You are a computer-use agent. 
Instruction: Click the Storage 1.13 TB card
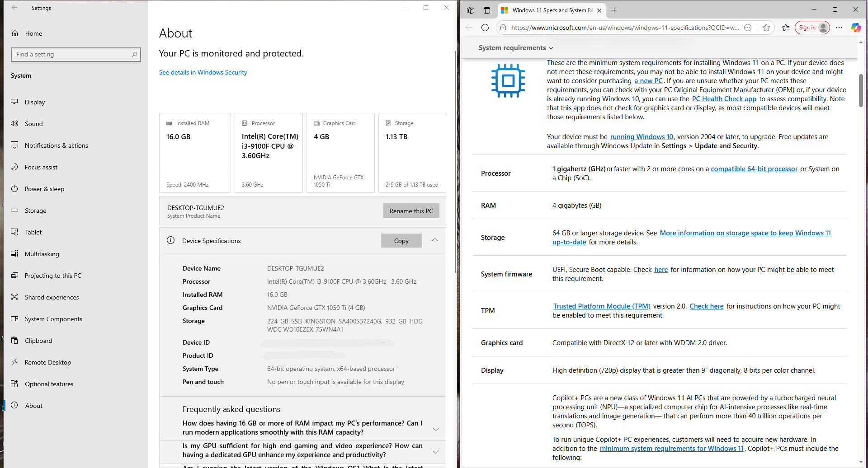412,153
